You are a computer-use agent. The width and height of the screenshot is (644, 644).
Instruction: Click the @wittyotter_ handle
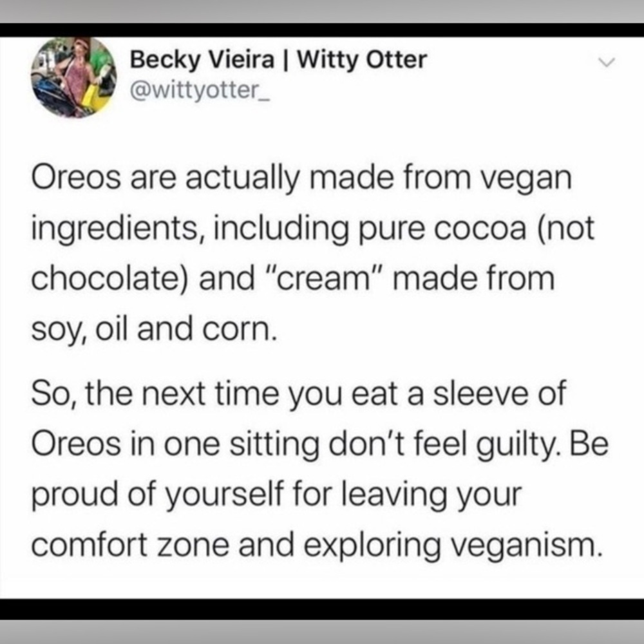[200, 90]
